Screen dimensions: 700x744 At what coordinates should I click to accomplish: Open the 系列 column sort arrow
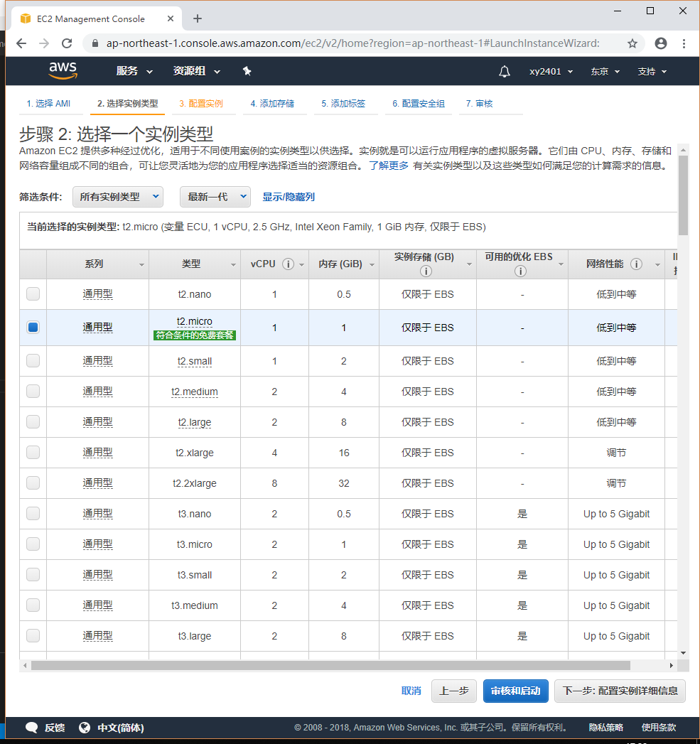(141, 265)
